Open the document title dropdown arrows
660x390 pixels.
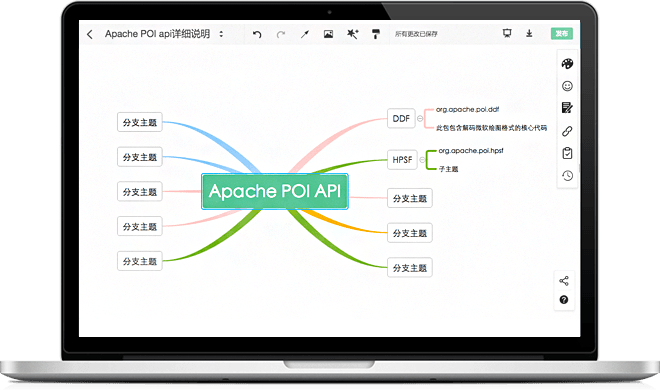point(221,34)
